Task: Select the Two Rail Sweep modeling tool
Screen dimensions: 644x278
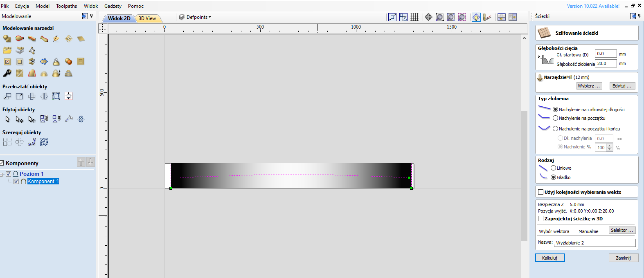Action: click(19, 38)
